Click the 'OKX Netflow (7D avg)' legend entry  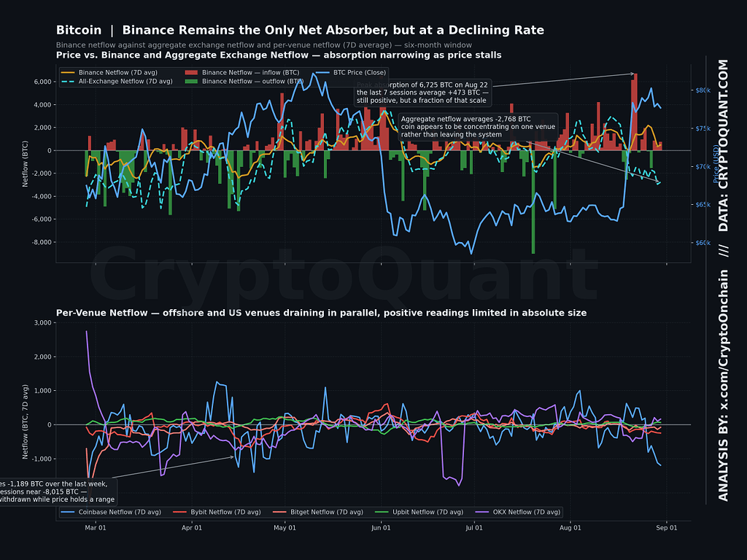point(518,513)
